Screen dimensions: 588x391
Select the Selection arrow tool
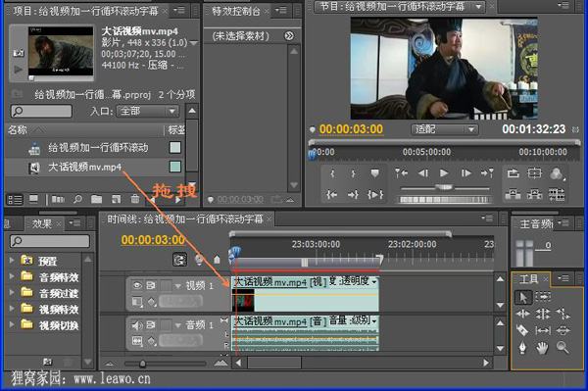click(522, 297)
